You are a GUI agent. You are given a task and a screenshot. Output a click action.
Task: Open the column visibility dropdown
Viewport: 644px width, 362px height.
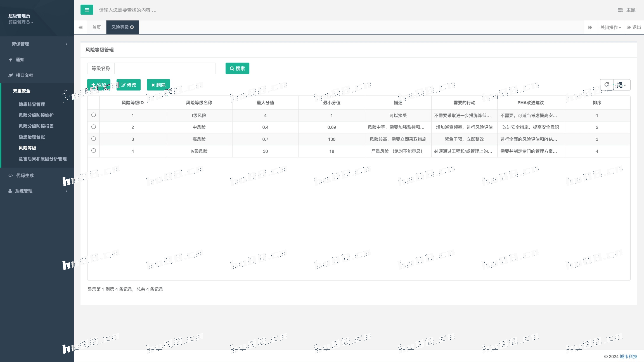[622, 85]
